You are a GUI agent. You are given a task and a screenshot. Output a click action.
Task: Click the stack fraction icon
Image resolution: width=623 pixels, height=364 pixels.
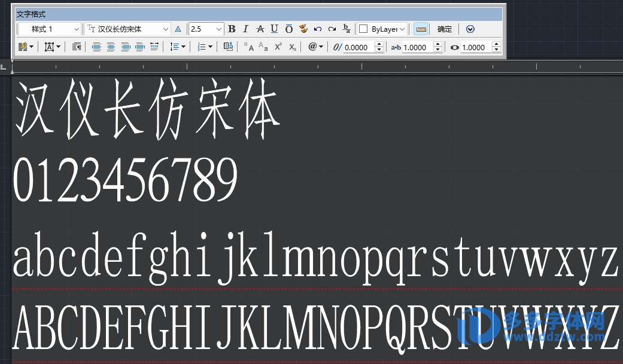[347, 29]
